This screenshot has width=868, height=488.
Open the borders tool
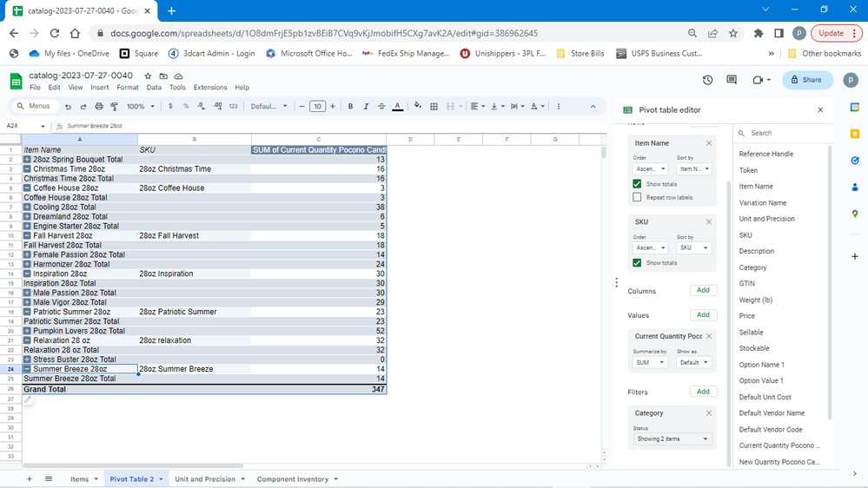pyautogui.click(x=434, y=106)
